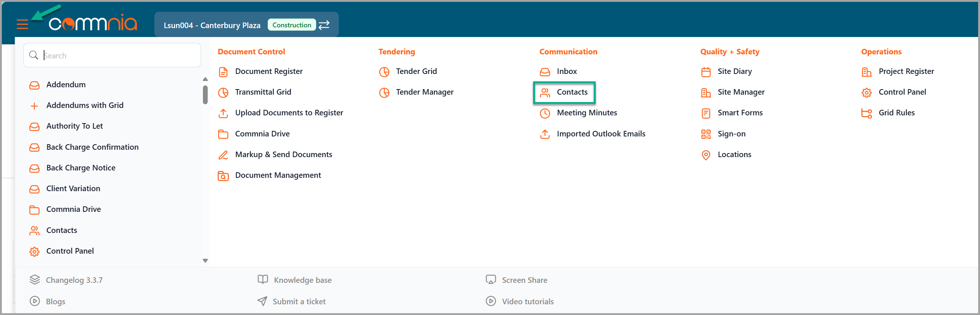Click the Meeting Minutes clock icon
980x315 pixels.
point(545,113)
